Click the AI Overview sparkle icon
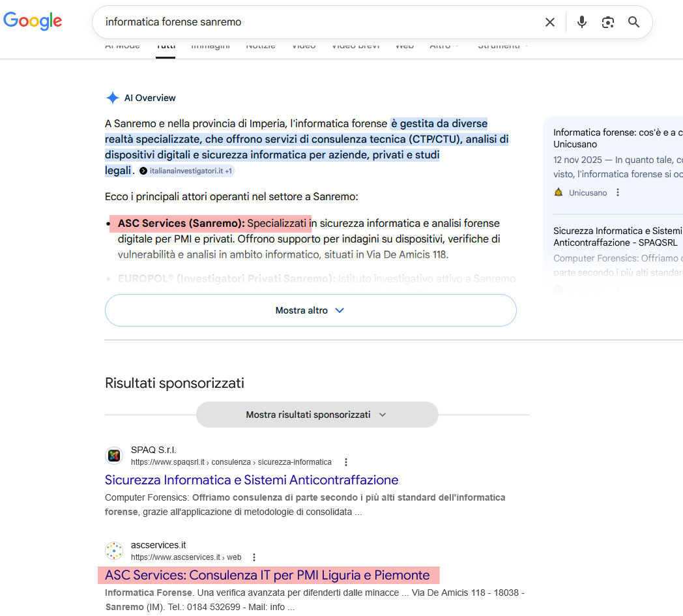The width and height of the screenshot is (683, 616). 112,97
